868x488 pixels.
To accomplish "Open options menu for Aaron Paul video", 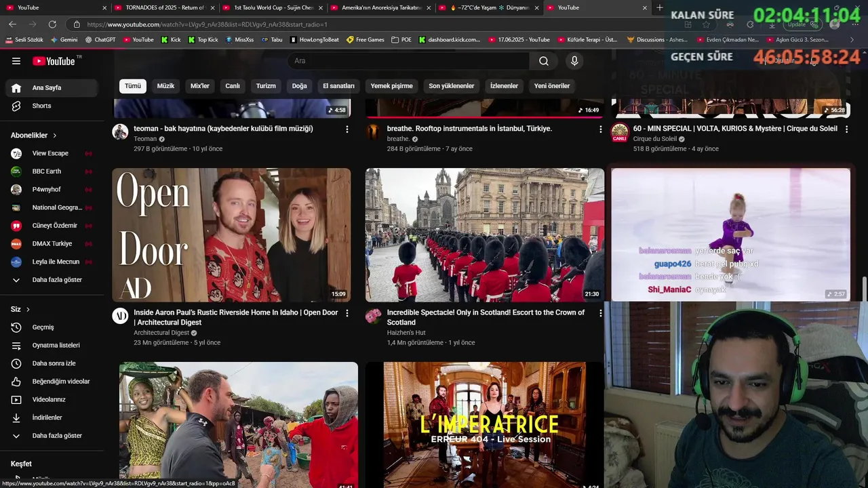I will pos(347,313).
